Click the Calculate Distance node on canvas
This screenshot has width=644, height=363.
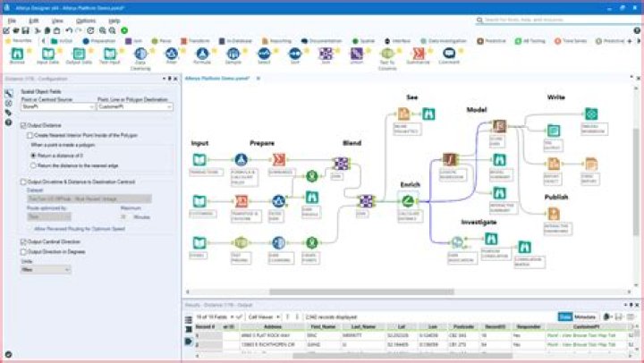(x=409, y=202)
